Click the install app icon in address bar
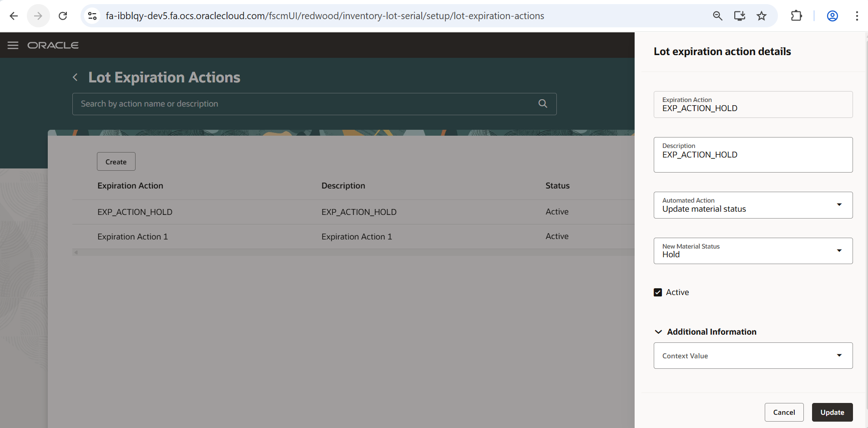The image size is (868, 428). pyautogui.click(x=740, y=16)
